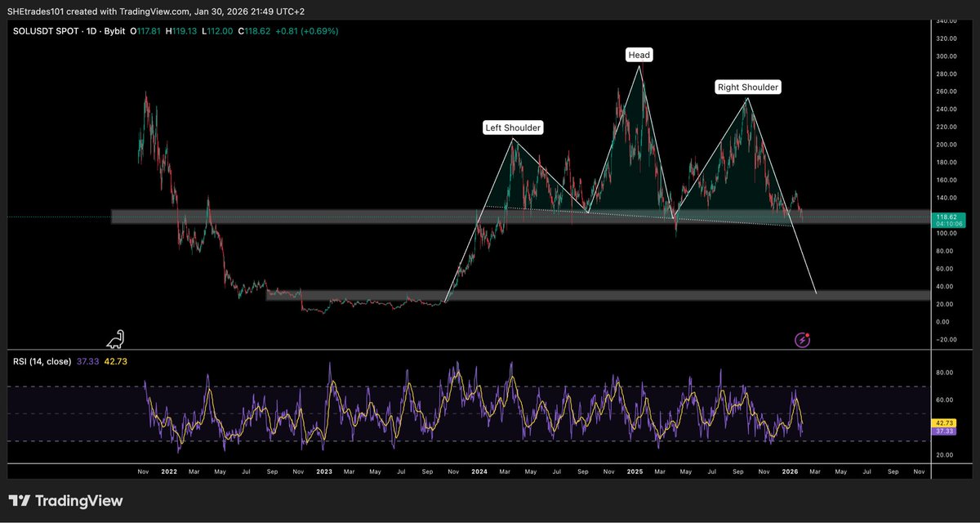Select the Left Shoulder text label
Image resolution: width=980 pixels, height=523 pixels.
pos(514,127)
